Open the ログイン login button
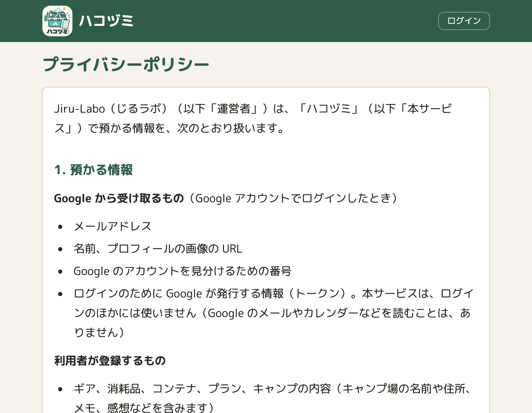 (x=464, y=21)
